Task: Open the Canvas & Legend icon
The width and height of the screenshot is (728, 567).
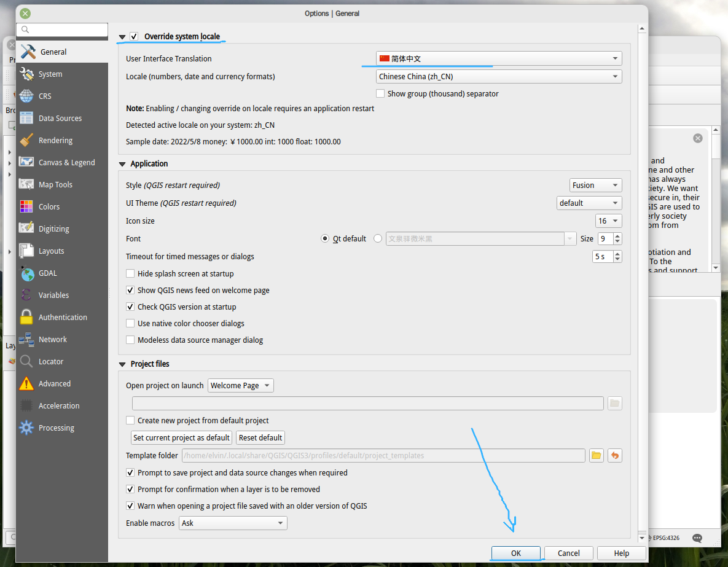Action: click(26, 163)
